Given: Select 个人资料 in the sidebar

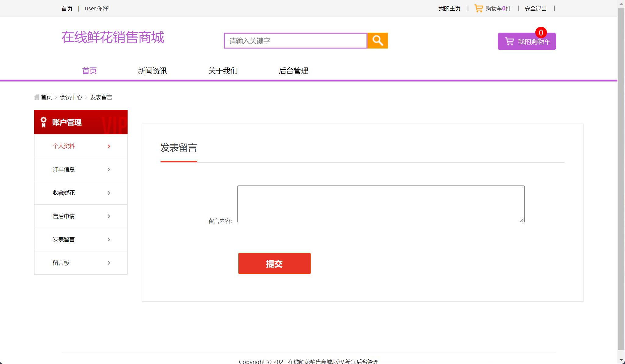Looking at the screenshot, I should point(64,146).
